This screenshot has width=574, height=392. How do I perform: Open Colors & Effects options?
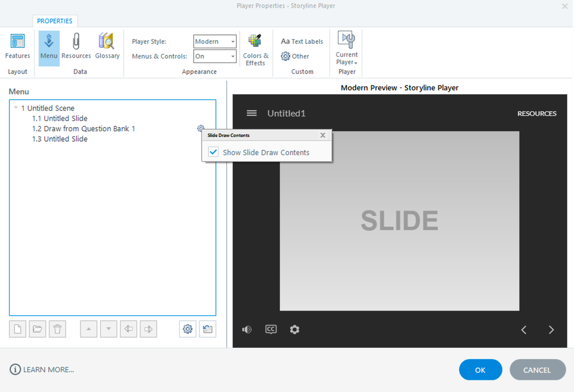coord(255,49)
